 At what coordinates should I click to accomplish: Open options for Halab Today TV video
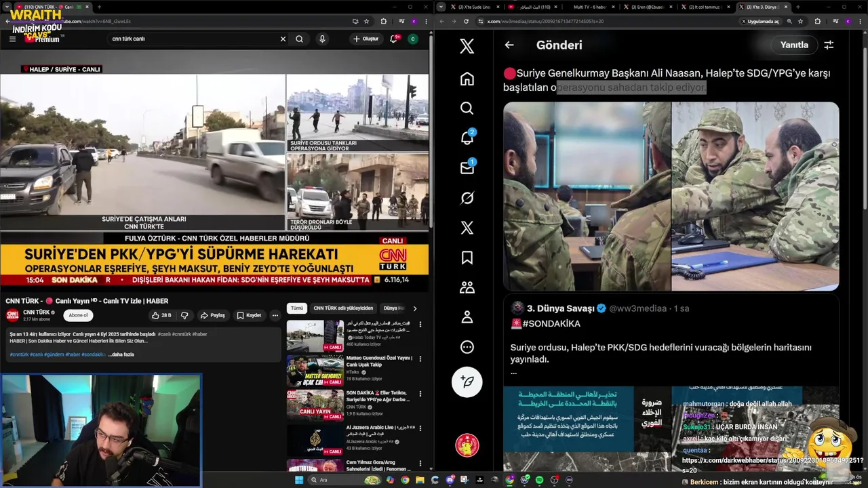coord(420,325)
